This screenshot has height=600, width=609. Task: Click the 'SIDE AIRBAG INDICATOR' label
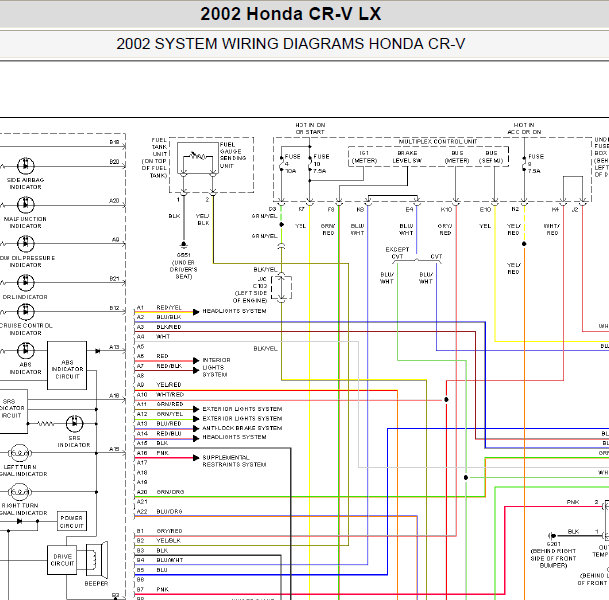(26, 184)
